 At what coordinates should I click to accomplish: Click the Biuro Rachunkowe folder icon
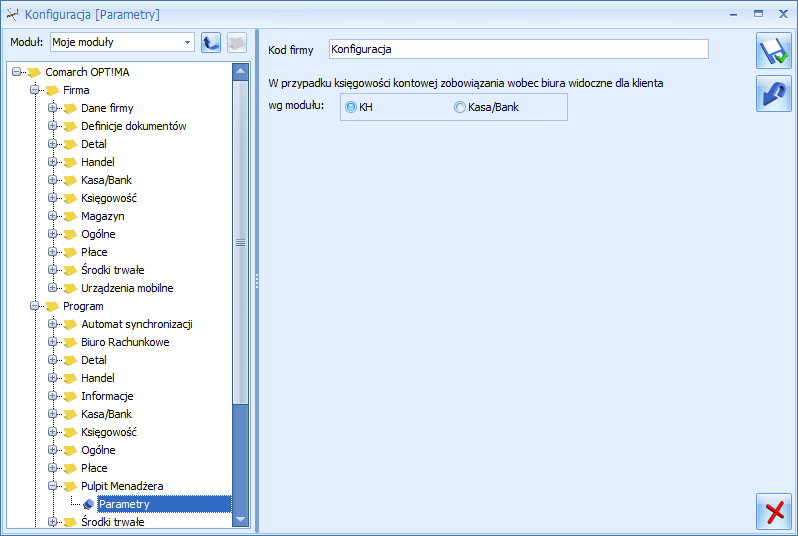(70, 342)
